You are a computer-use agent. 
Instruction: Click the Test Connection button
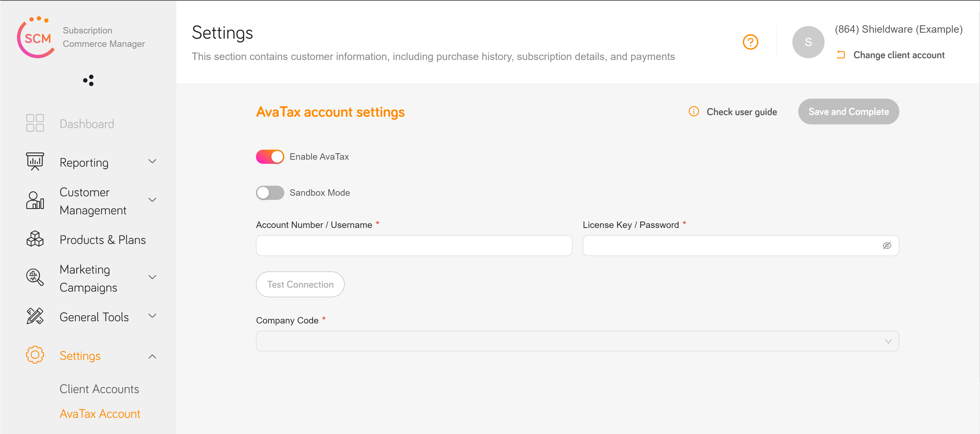(x=301, y=284)
